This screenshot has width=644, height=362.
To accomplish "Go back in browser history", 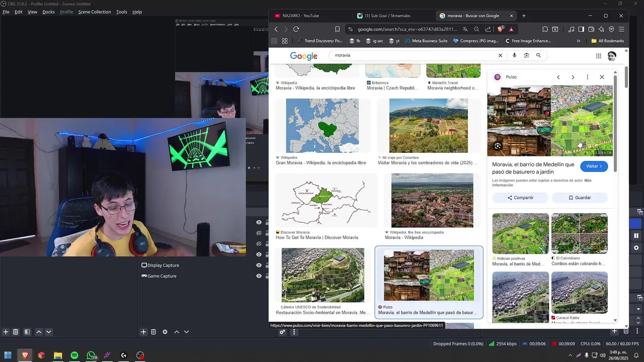I will pos(276,29).
